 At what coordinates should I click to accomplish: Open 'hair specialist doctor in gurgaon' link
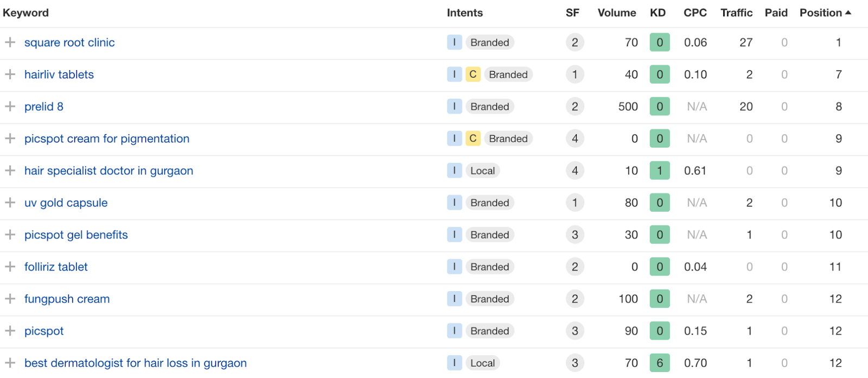[x=108, y=171]
